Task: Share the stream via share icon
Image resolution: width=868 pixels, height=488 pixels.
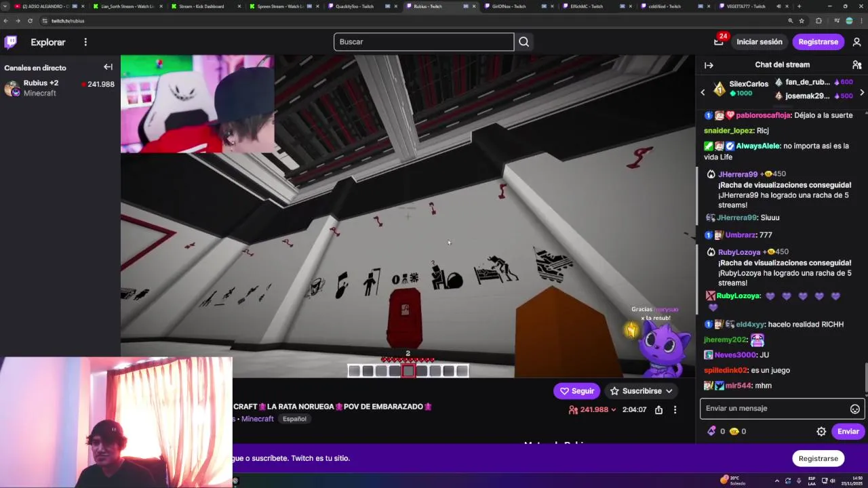Action: pyautogui.click(x=658, y=409)
